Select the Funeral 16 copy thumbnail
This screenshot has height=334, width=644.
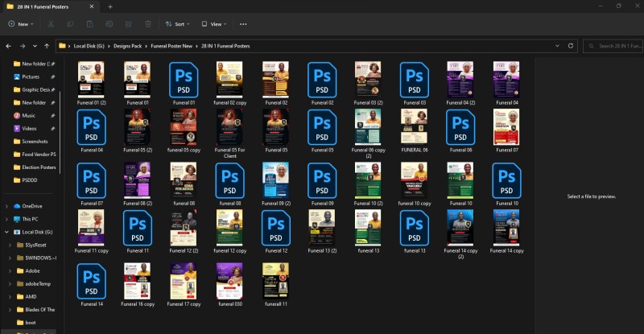point(138,282)
